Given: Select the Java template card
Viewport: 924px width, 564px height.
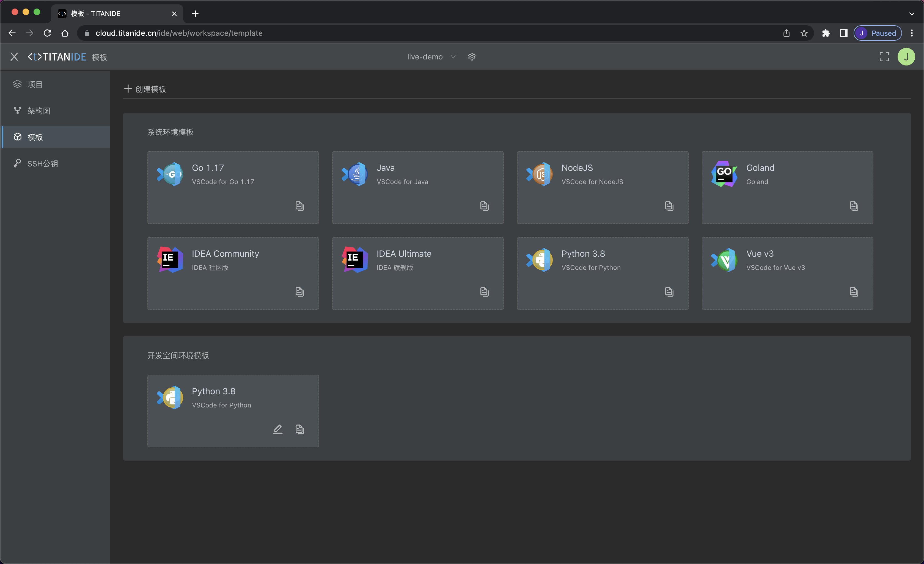Looking at the screenshot, I should pos(417,187).
